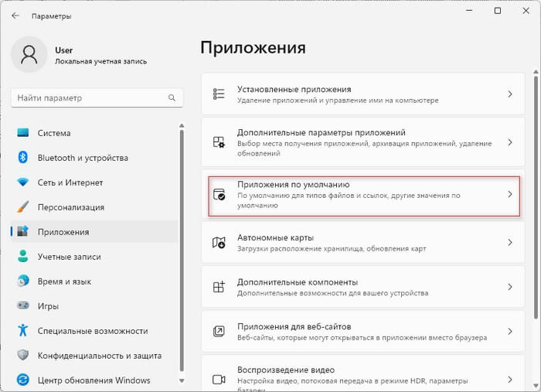Click the list icon for Установленные приложения
This screenshot has height=392, width=541.
tap(219, 94)
